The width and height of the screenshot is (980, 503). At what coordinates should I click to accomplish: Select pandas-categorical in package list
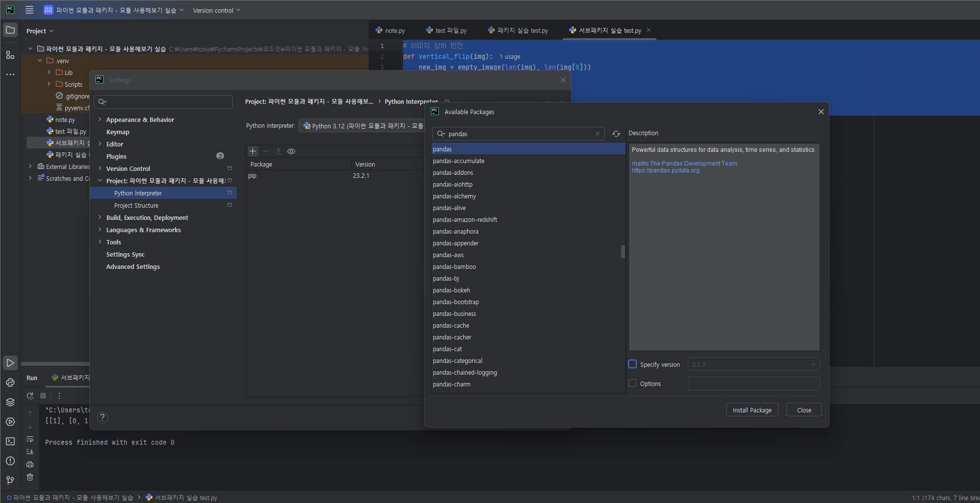pos(528,360)
